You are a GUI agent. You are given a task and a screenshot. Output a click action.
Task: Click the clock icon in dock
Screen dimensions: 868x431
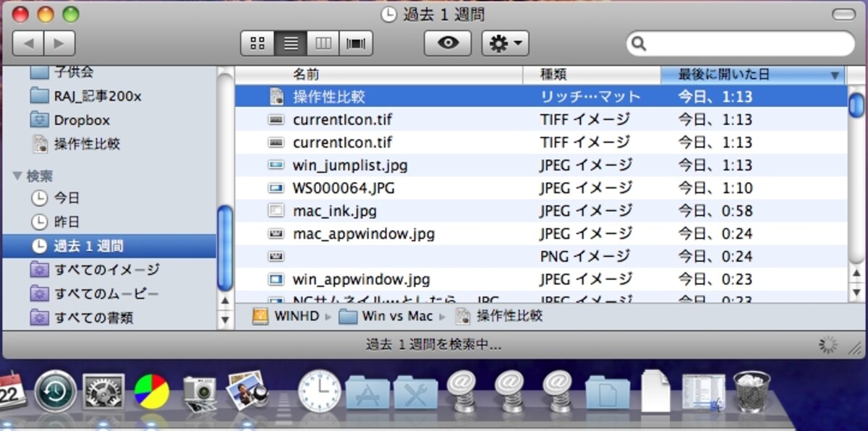pos(319,391)
